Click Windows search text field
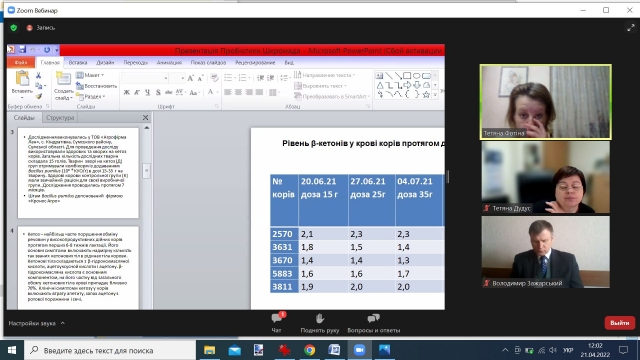This screenshot has height=360, width=640. coord(109,350)
